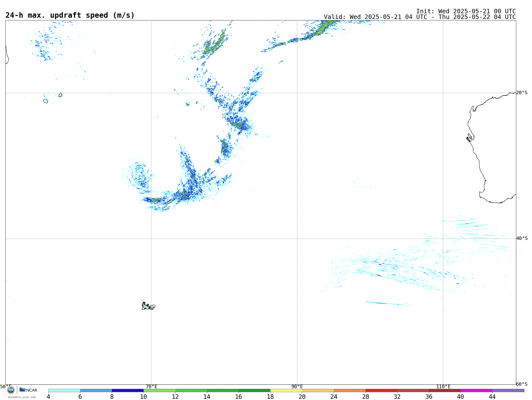This screenshot has width=532, height=400.
Task: Click the '24-h max. updraft speed (m/s)' title
Action: pyautogui.click(x=70, y=15)
